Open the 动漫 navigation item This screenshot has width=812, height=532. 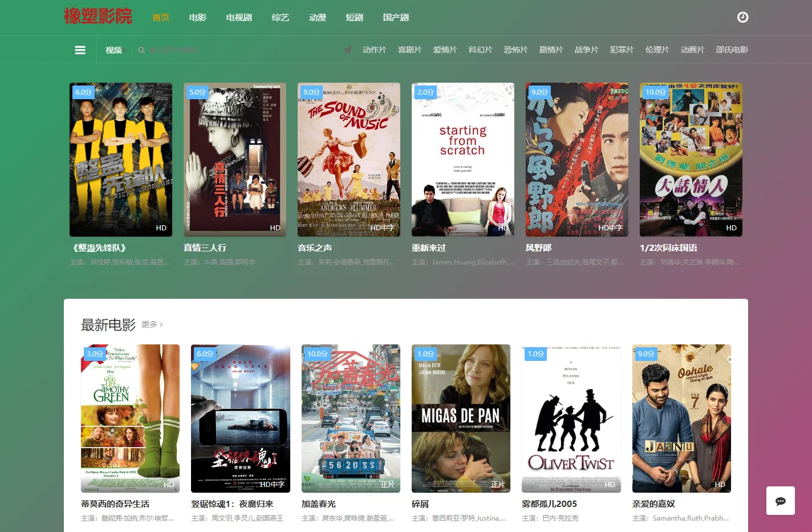click(318, 18)
